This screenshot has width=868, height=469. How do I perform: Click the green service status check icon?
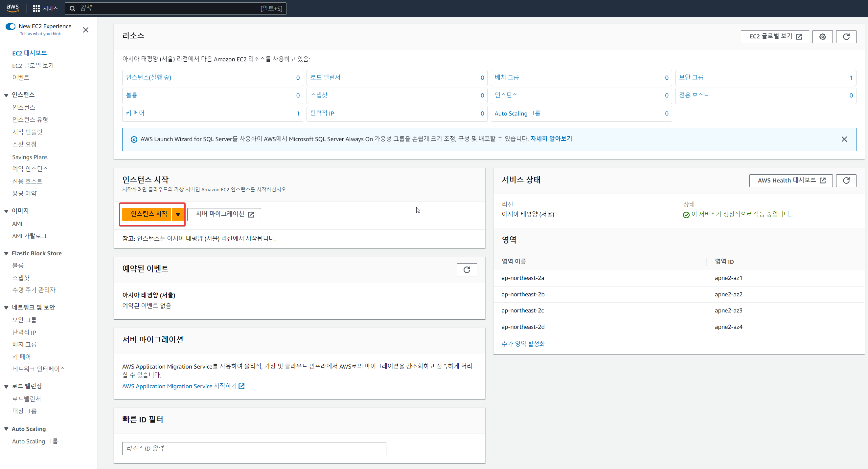(x=686, y=215)
